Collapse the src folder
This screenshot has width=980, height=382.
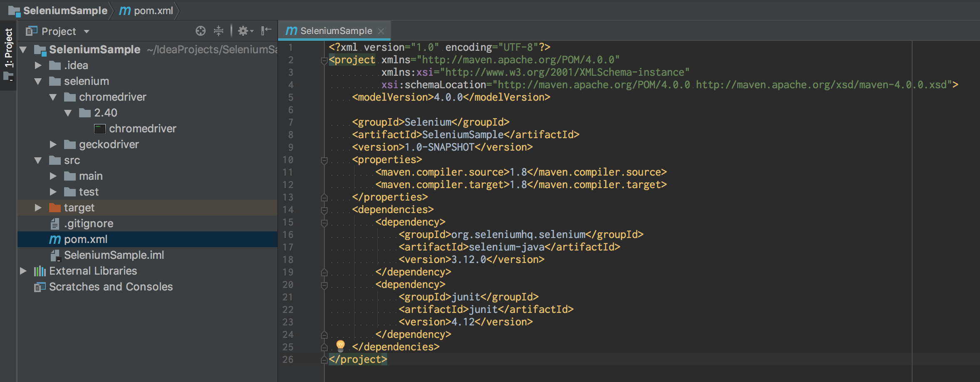[39, 160]
